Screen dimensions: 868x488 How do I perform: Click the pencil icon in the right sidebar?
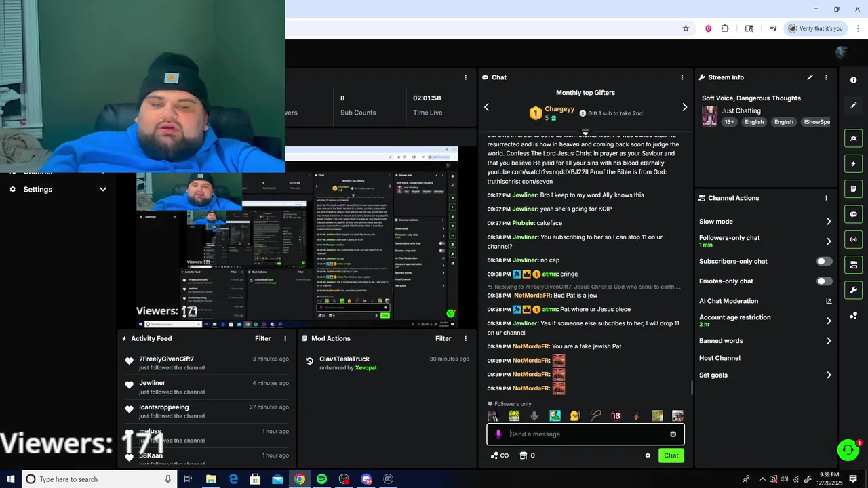(853, 105)
